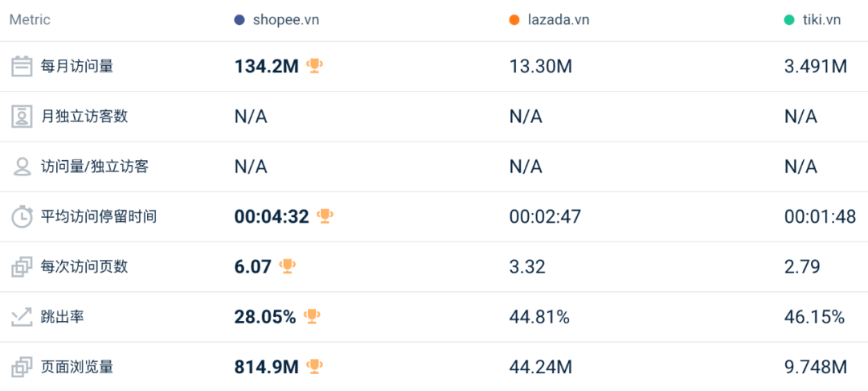Click the trophy icon next to 814.9M
Viewport: 868px width, 391px height.
point(314,367)
